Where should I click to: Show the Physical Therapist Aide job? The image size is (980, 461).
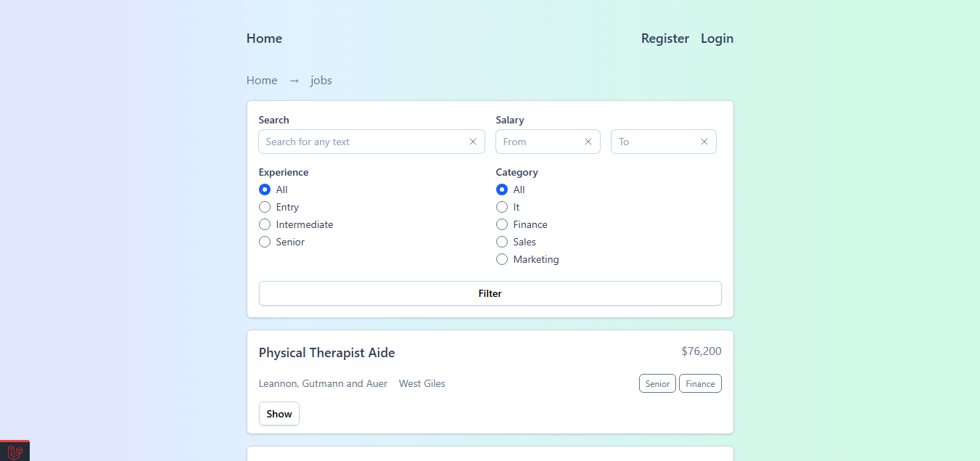tap(279, 413)
